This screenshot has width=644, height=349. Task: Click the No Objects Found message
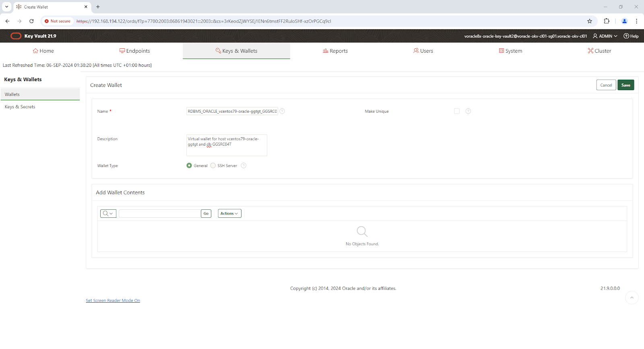362,244
